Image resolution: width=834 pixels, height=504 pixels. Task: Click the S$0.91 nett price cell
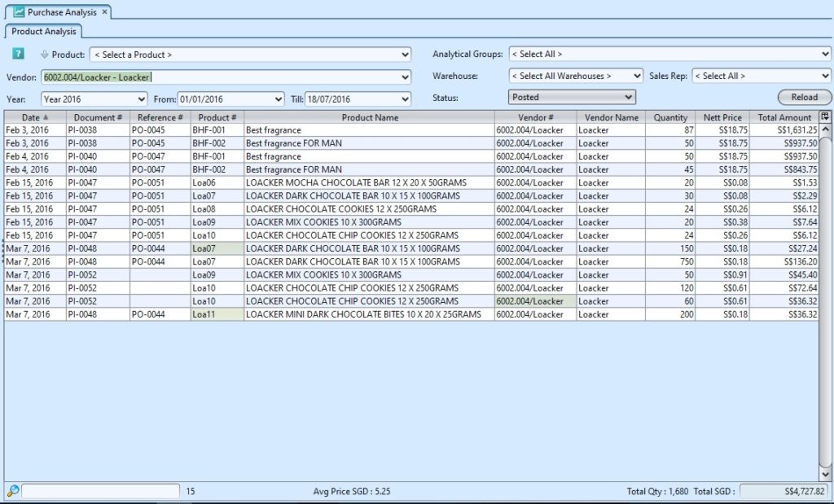[722, 275]
